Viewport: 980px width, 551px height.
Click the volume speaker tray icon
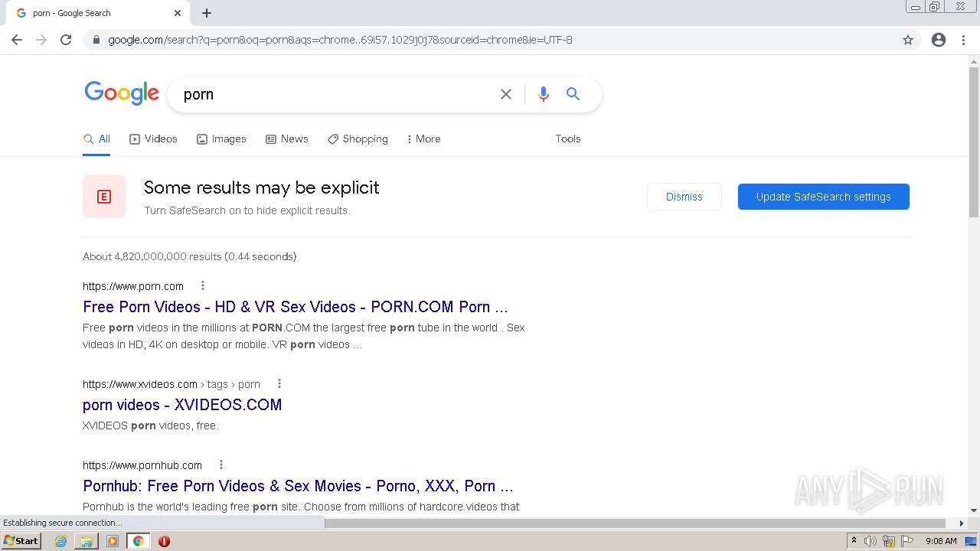[x=871, y=541]
